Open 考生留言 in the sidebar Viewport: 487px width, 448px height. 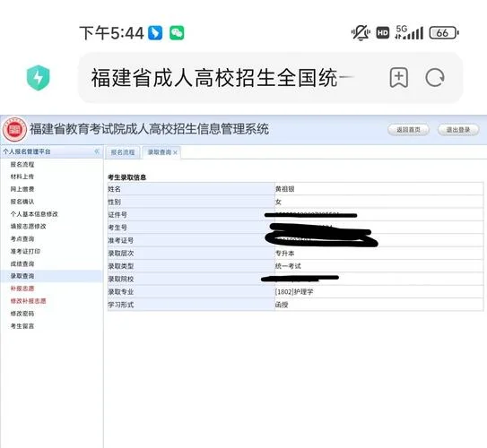22,326
